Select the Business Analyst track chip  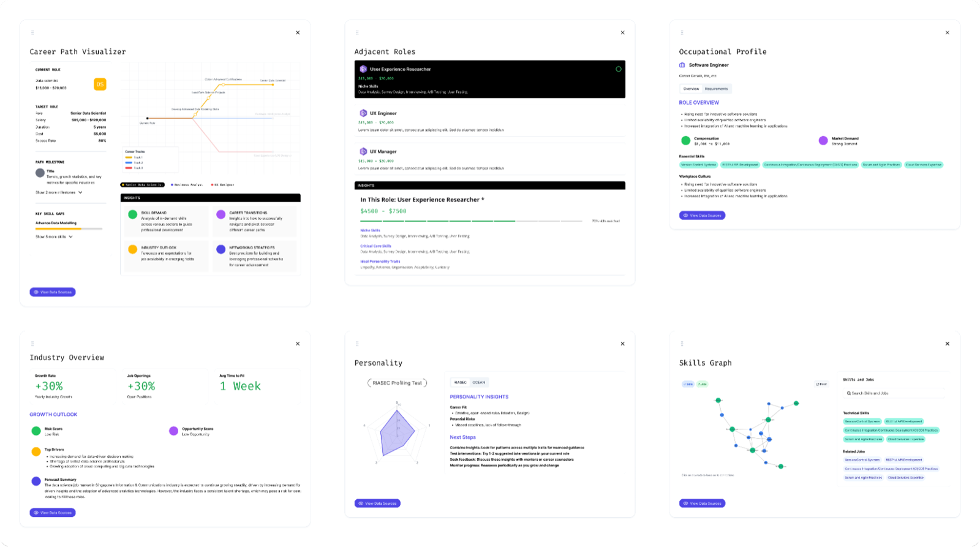[x=187, y=184]
